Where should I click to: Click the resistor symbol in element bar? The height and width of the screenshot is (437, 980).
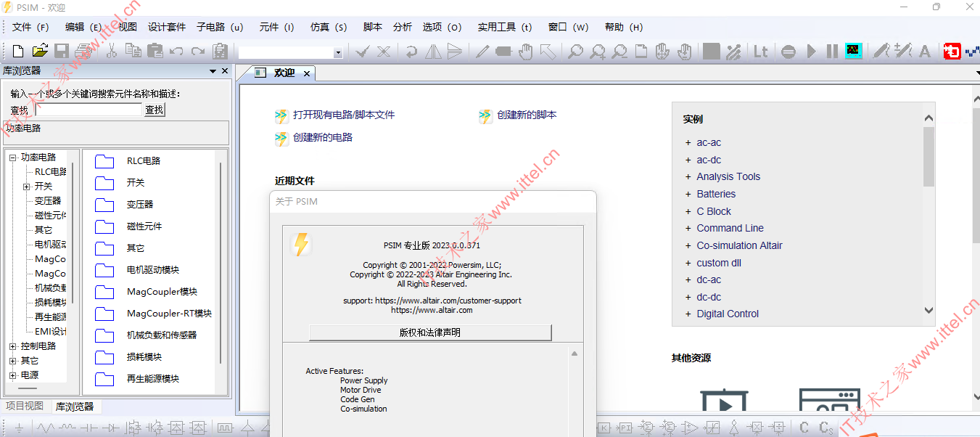46,428
